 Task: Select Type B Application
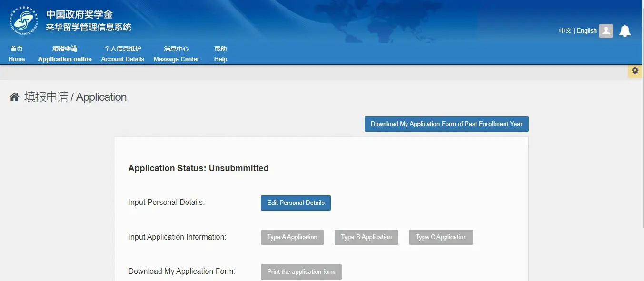pos(367,237)
